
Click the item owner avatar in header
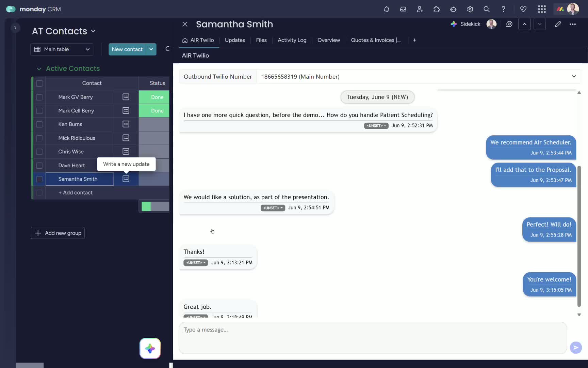(x=491, y=24)
